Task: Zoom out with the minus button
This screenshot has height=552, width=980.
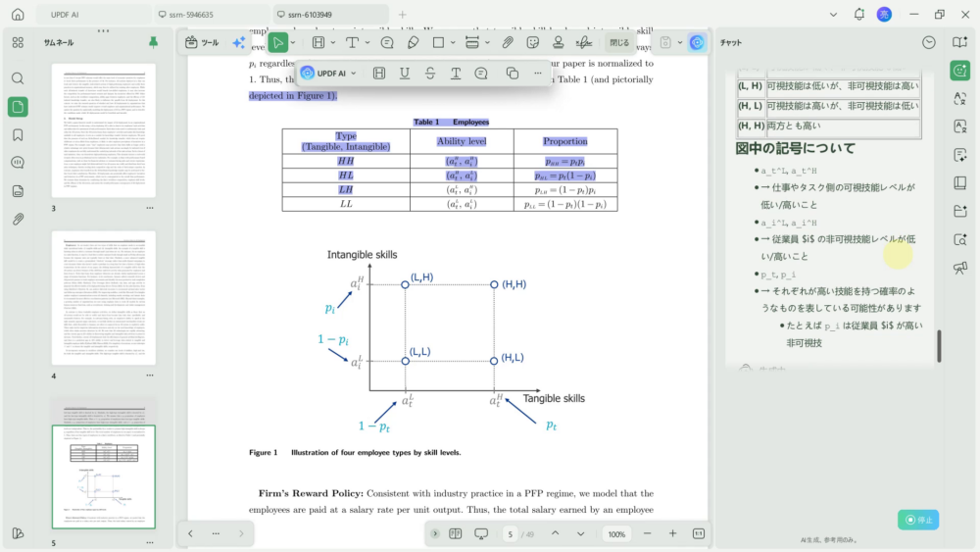Action: (648, 534)
